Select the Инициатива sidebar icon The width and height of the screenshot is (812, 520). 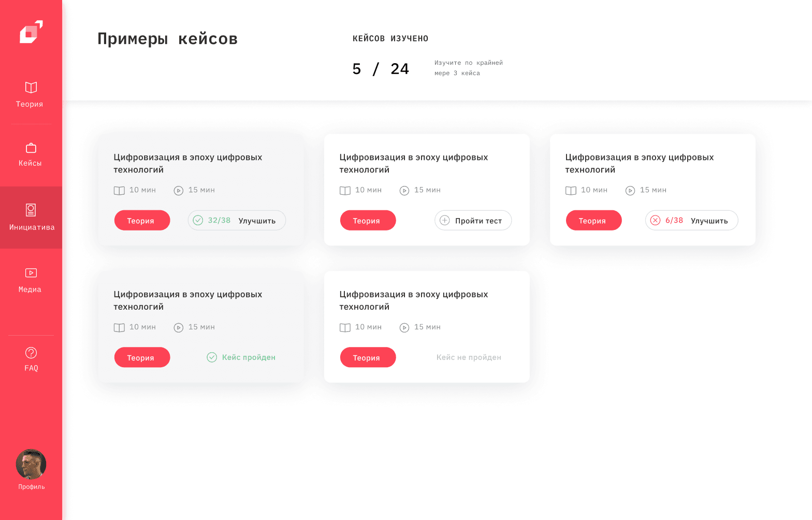pyautogui.click(x=31, y=210)
